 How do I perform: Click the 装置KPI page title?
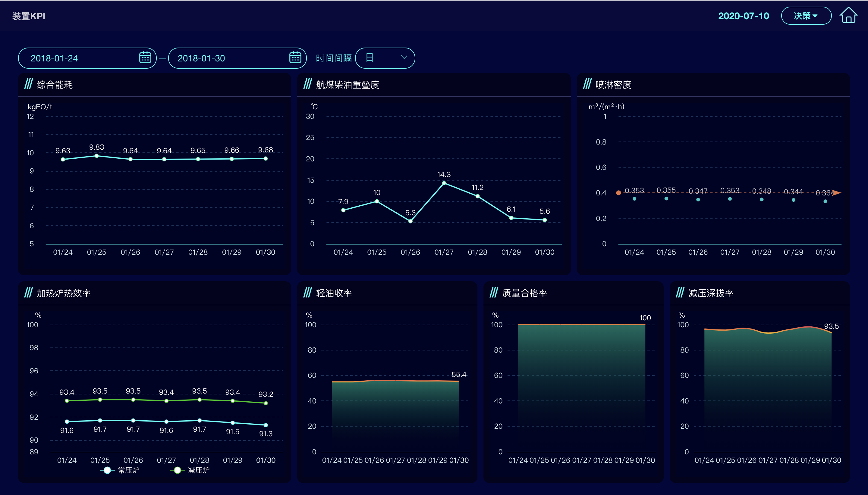tap(29, 15)
